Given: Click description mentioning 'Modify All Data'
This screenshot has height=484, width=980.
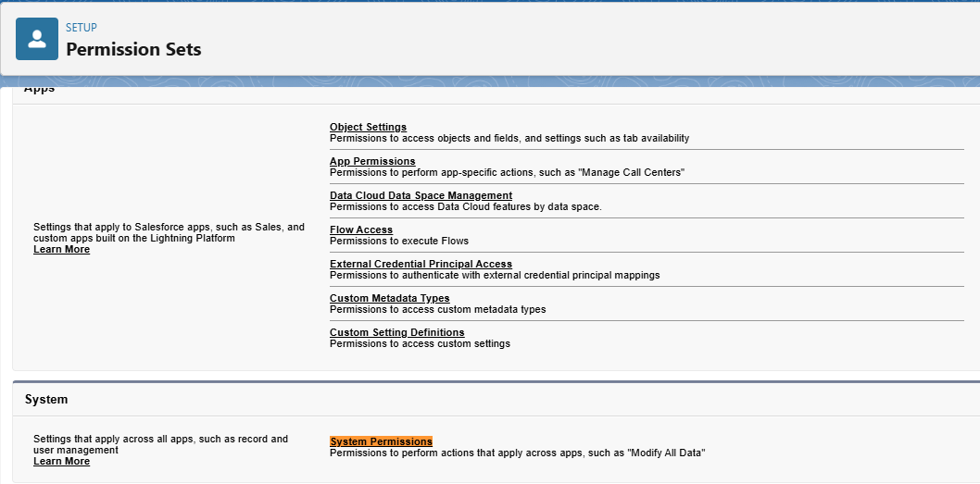Looking at the screenshot, I should [x=518, y=453].
